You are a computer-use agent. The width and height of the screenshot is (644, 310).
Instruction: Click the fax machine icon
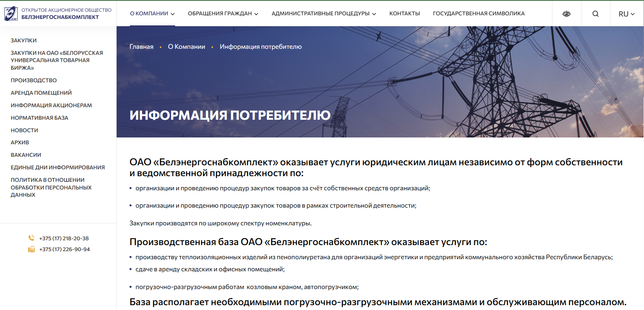coord(31,249)
